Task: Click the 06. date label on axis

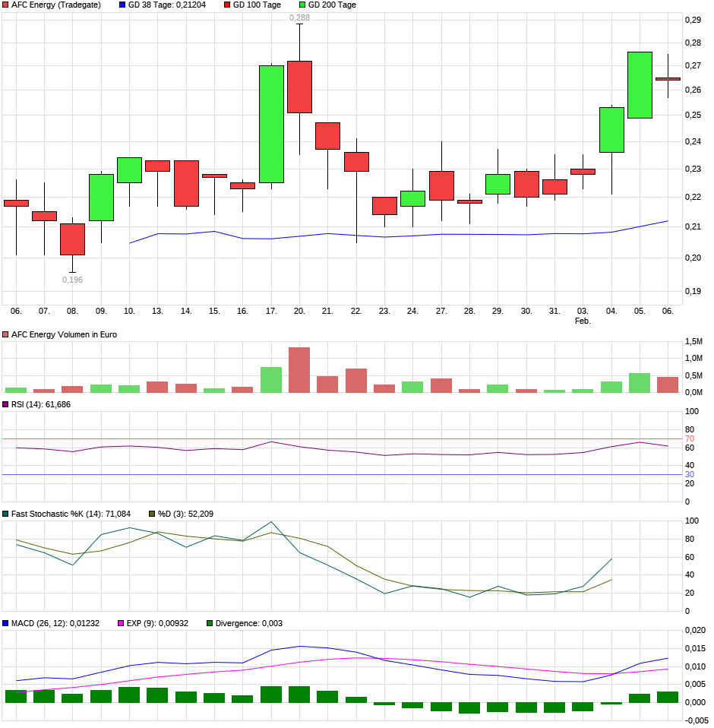Action: [15, 309]
